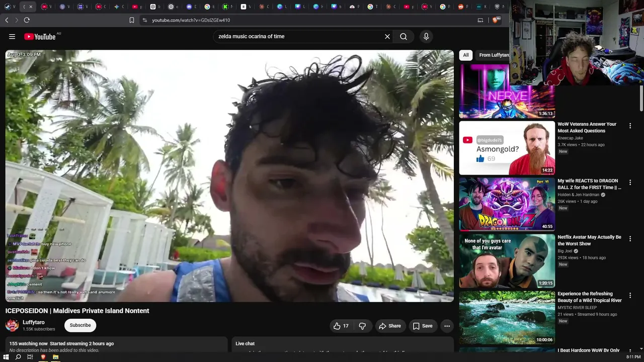
Task: Click the Dragon Ball Z thumbnail
Action: [507, 204]
